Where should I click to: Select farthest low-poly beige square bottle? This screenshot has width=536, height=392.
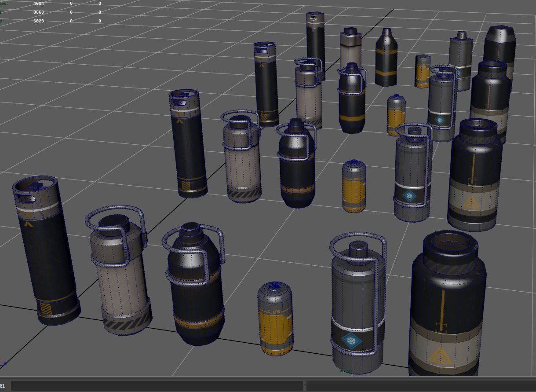click(350, 48)
